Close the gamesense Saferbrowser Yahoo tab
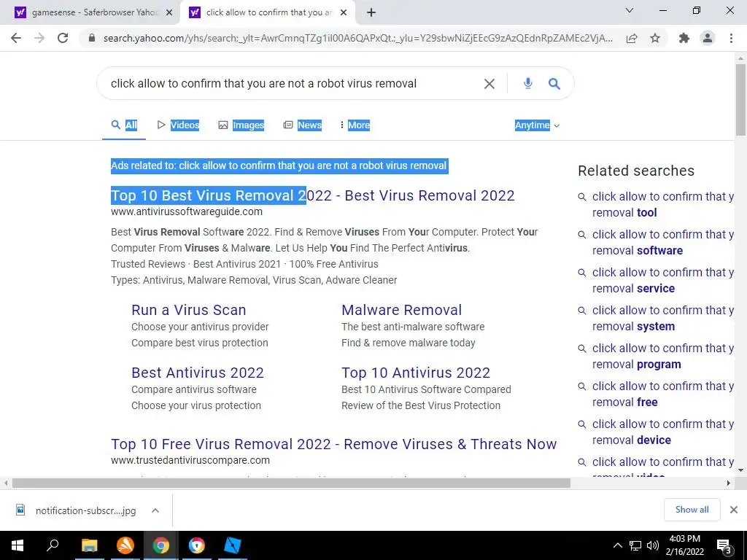747x560 pixels. (169, 12)
